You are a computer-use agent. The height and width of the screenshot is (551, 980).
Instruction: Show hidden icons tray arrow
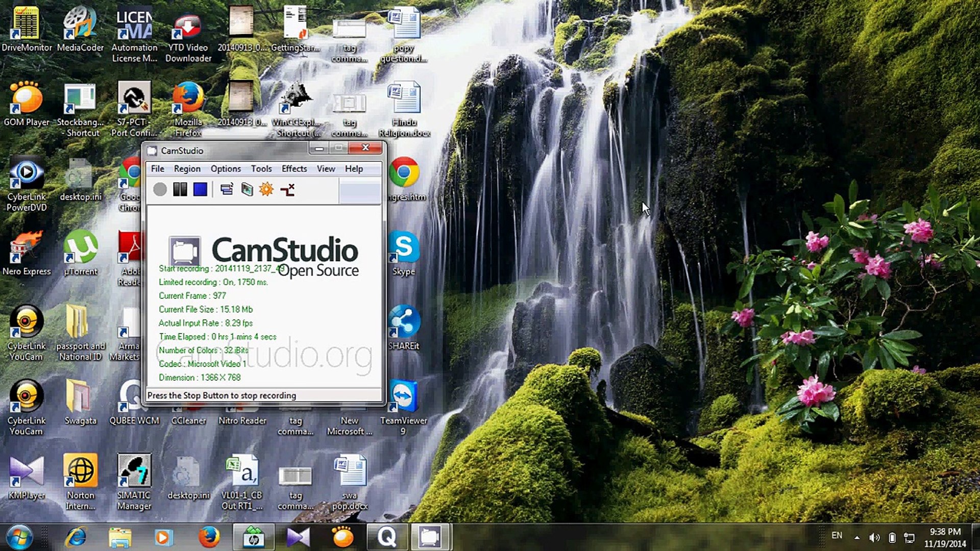(857, 537)
